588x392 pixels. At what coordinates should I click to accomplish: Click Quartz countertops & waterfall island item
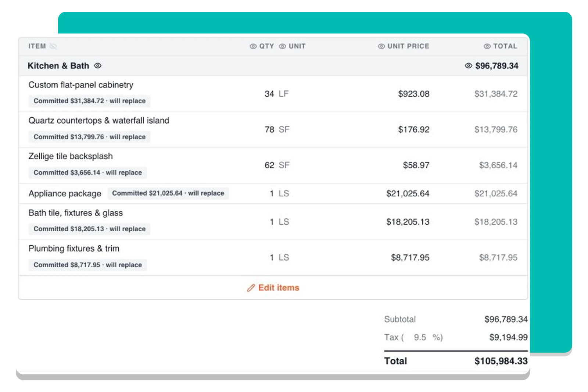pyautogui.click(x=99, y=121)
